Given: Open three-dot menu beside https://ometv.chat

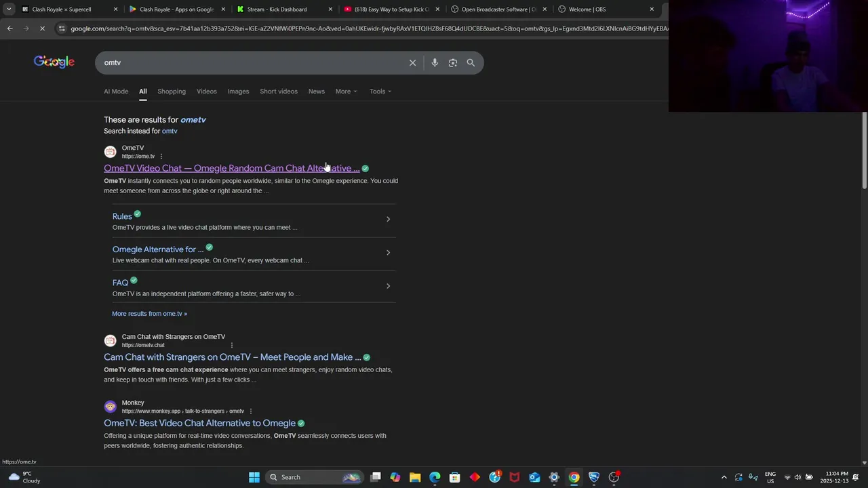Looking at the screenshot, I should pos(231,345).
